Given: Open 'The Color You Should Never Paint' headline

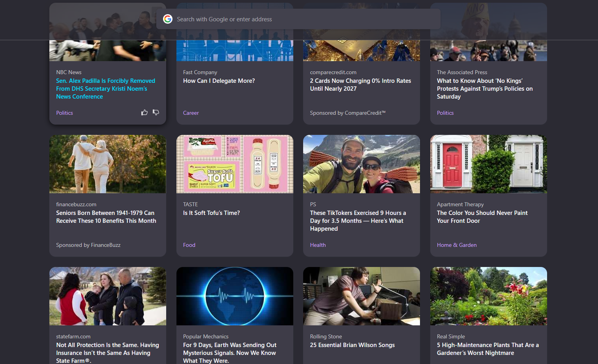Looking at the screenshot, I should point(482,217).
